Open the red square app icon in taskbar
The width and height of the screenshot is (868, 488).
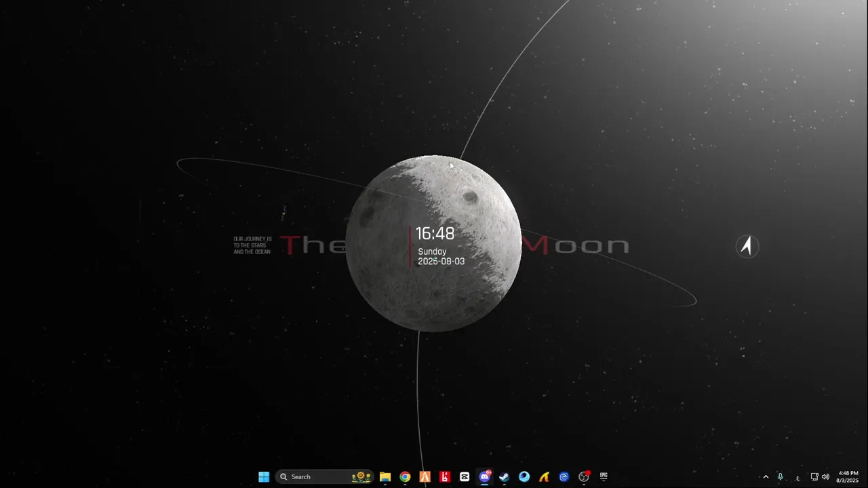click(x=445, y=476)
